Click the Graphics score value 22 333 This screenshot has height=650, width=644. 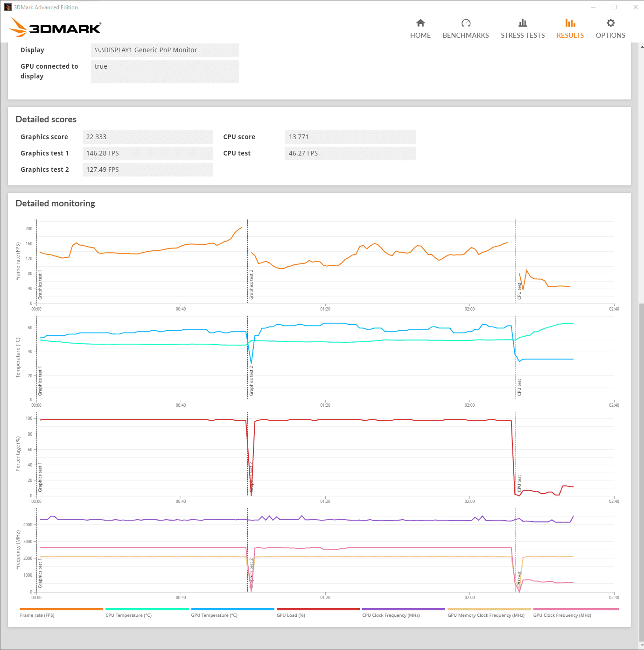(147, 137)
